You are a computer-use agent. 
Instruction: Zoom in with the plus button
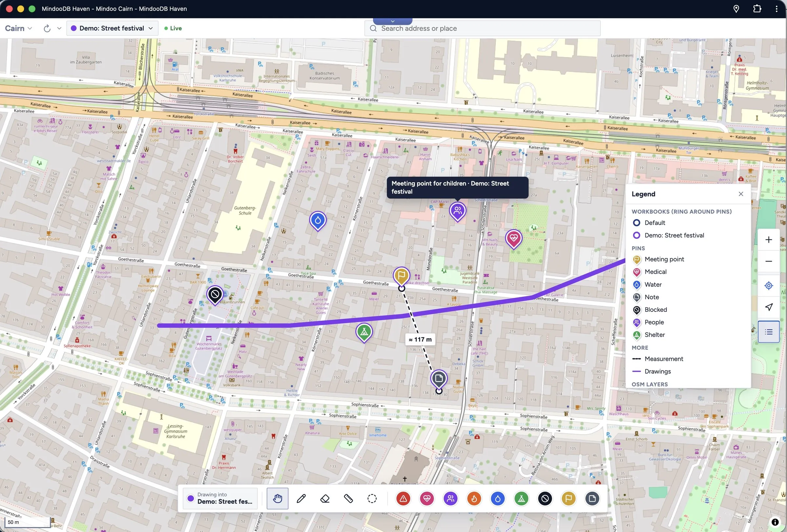coord(769,240)
